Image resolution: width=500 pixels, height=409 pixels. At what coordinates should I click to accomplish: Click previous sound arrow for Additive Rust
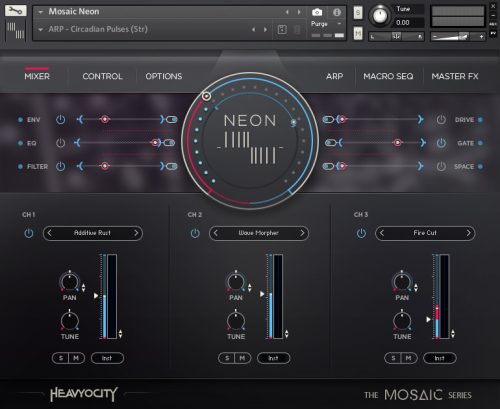50,233
